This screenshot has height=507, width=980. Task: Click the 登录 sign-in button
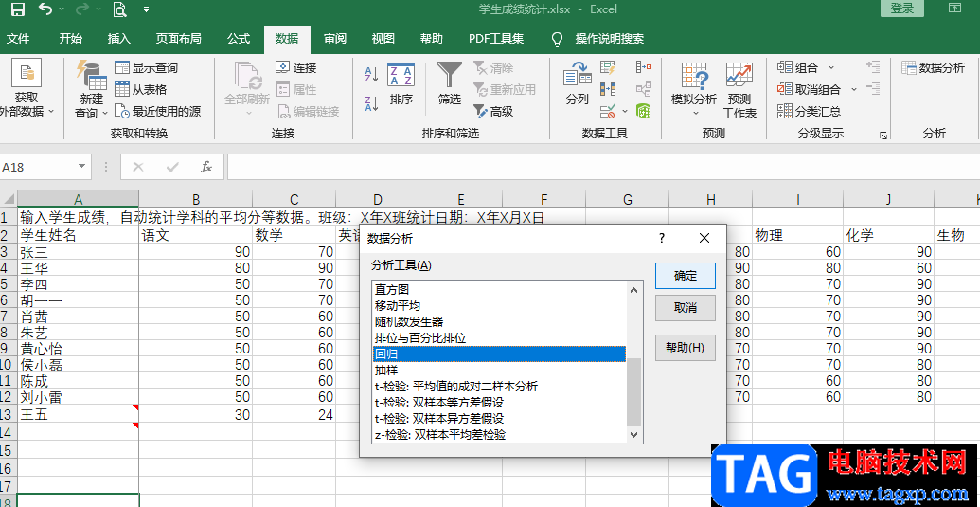[x=902, y=9]
